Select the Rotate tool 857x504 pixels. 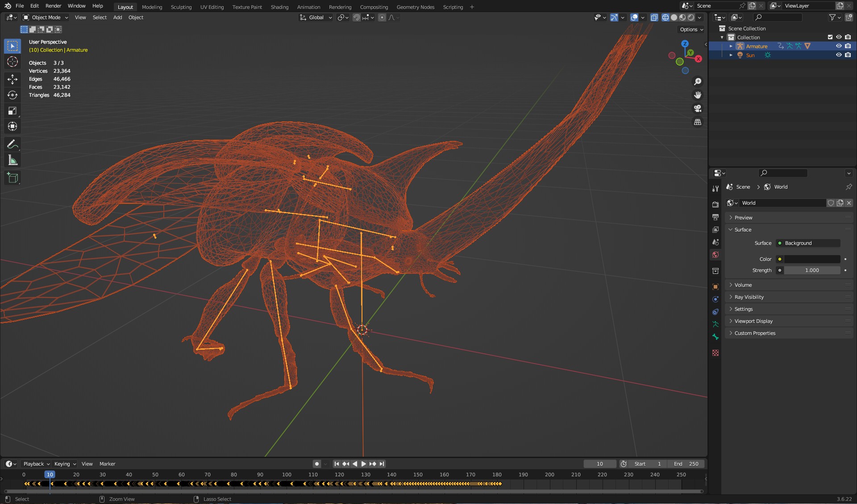(x=12, y=95)
